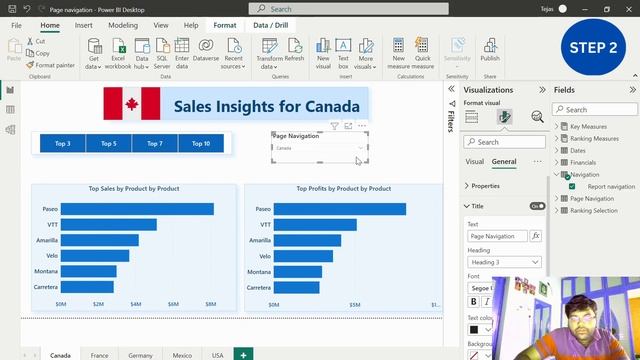Image resolution: width=640 pixels, height=360 pixels.
Task: Open the Data / Drill tab
Action: [x=271, y=25]
